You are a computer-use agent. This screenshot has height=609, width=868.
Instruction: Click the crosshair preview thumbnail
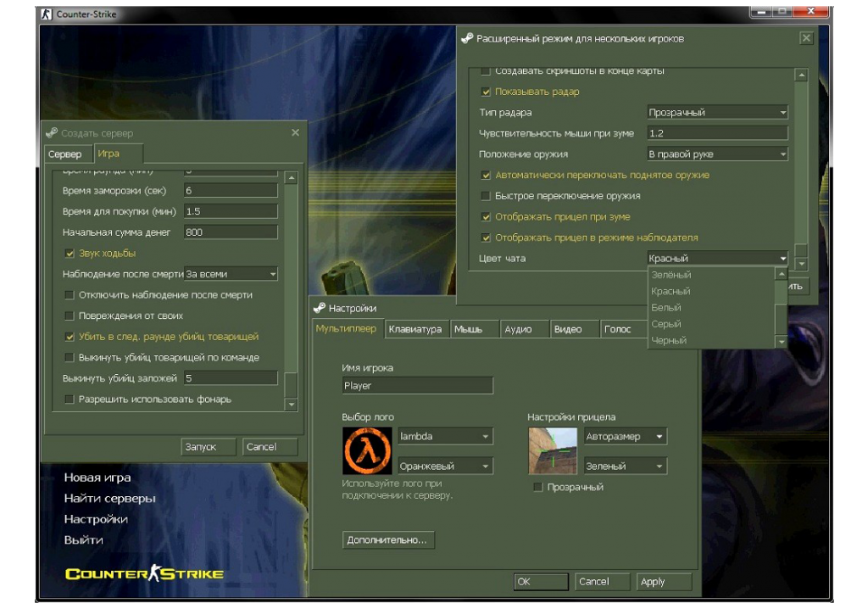pos(553,450)
